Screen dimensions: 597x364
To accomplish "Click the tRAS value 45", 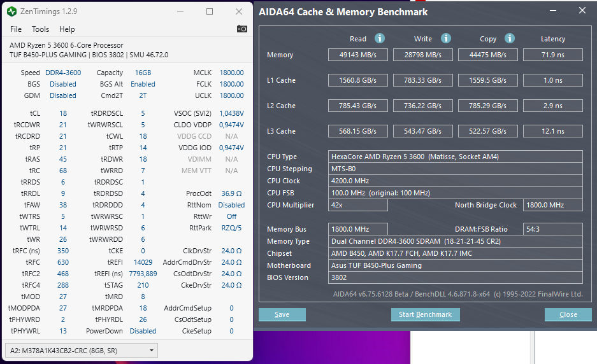I will tap(63, 159).
